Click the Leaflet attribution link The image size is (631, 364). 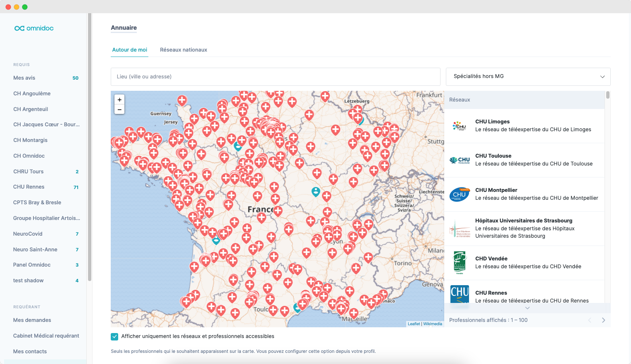[x=414, y=324]
